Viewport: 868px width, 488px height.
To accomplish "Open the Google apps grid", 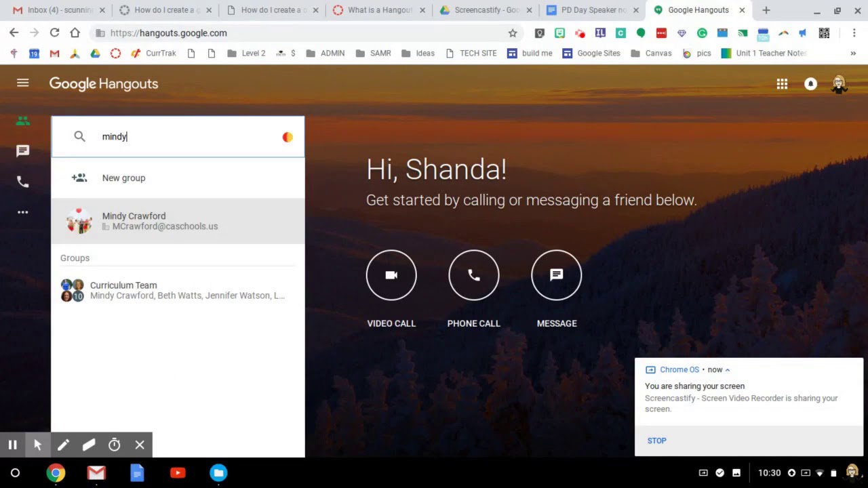I will click(x=782, y=83).
